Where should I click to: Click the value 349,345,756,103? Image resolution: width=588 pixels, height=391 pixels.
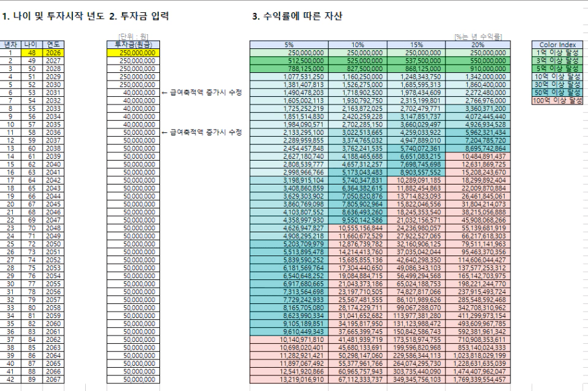(x=416, y=379)
